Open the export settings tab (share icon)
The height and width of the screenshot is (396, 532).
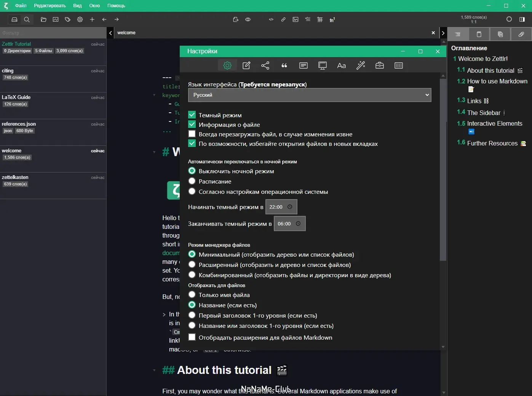click(265, 65)
